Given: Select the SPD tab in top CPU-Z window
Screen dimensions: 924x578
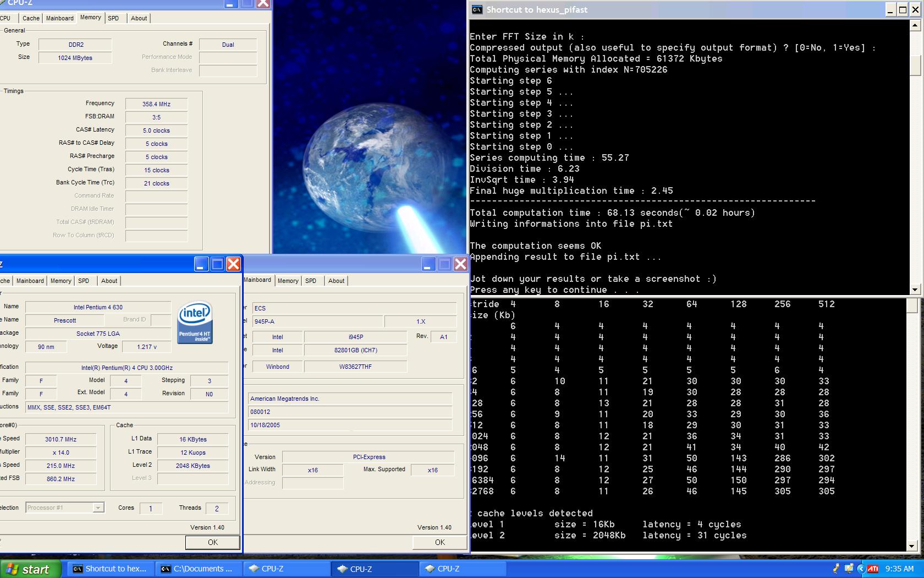Looking at the screenshot, I should click(x=113, y=18).
